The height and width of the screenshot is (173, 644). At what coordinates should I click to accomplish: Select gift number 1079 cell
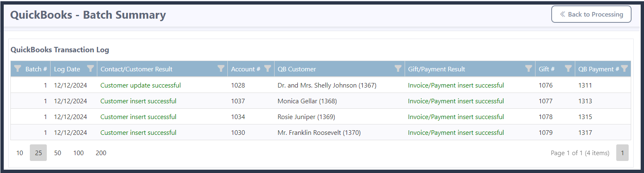545,133
